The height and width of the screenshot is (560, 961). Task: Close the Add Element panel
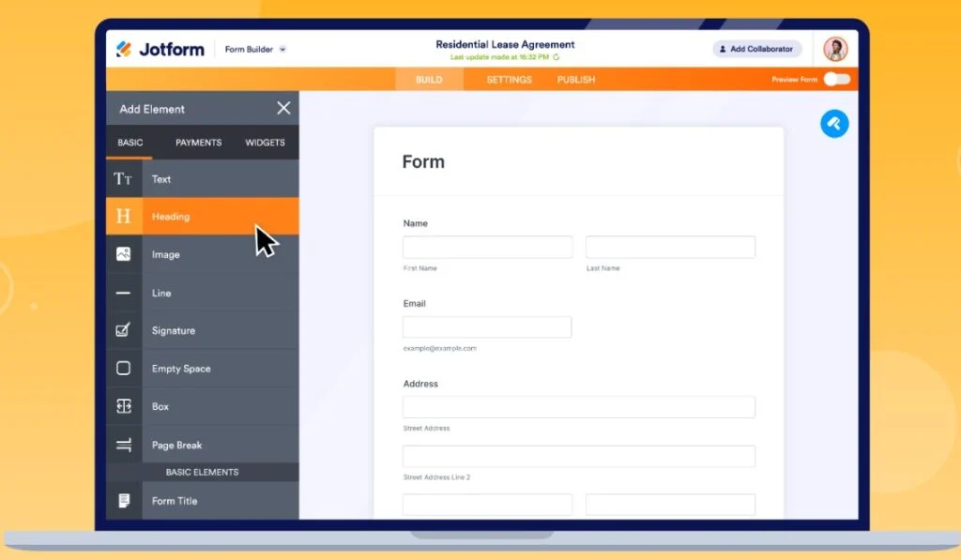point(283,108)
